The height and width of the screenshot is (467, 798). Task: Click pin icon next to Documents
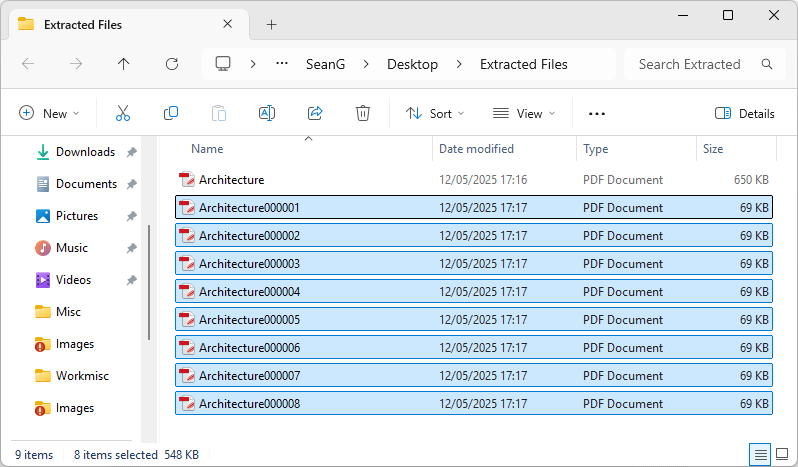click(x=132, y=184)
